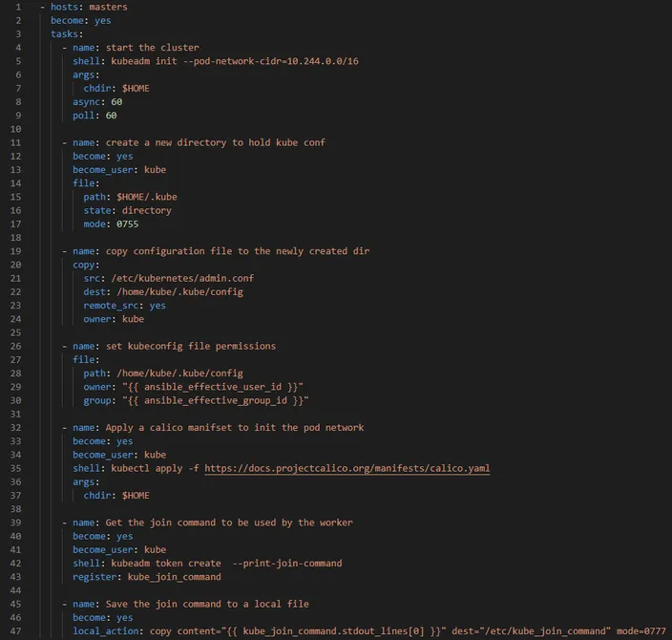Screen dimensions: 672x640
Task: Click 'set kubeconfig file permissions' task name
Action: pyautogui.click(x=191, y=346)
